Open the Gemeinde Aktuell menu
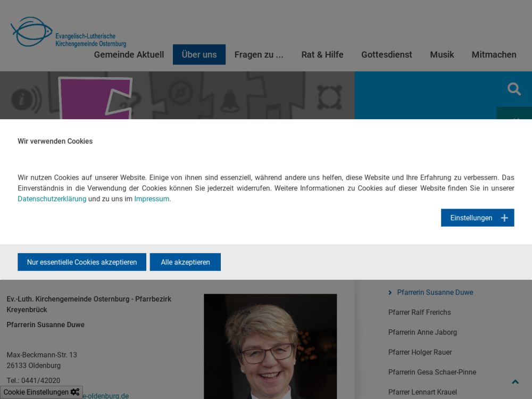532x399 pixels. pyautogui.click(x=129, y=55)
